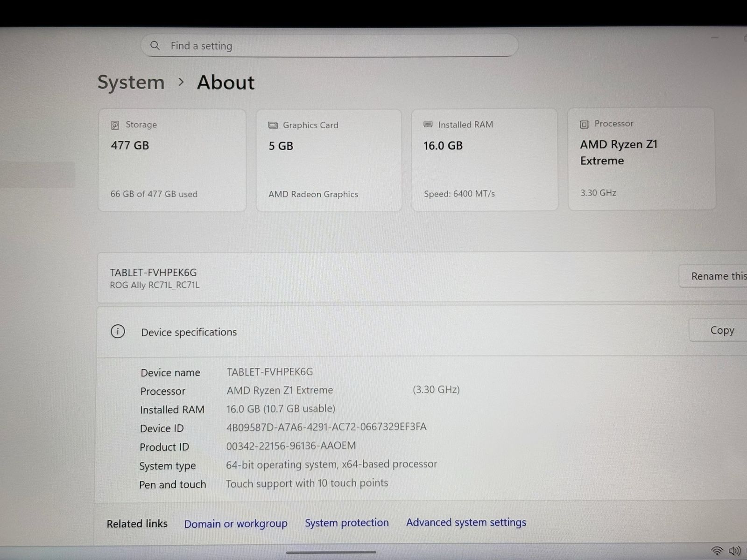Click the breadcrumb chevron after System

tap(181, 83)
